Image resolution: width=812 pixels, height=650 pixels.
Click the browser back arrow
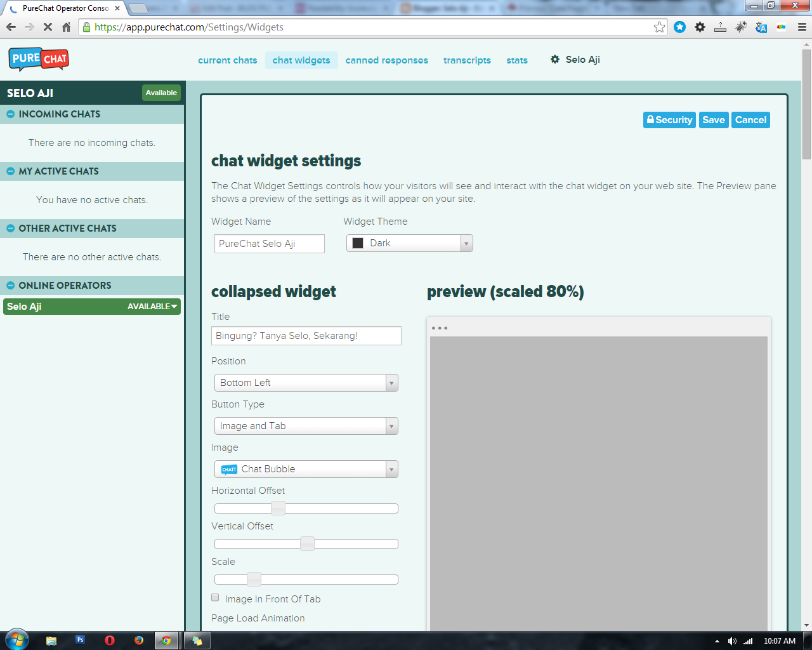coord(11,27)
